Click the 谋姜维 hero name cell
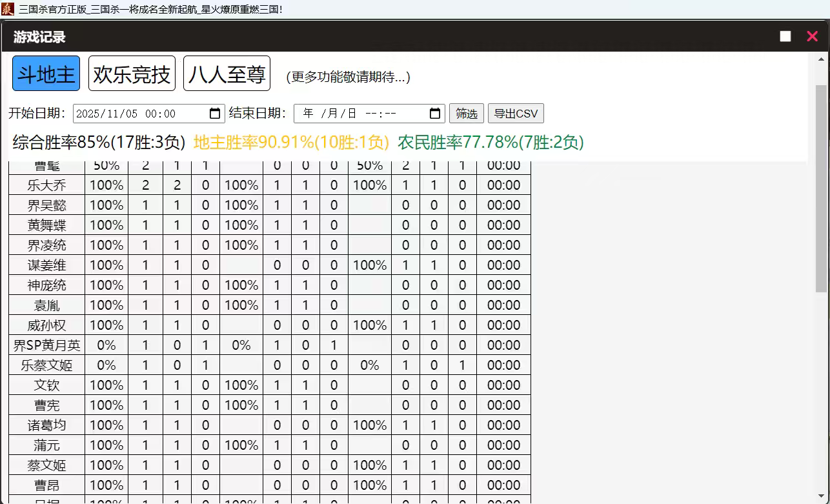Image resolution: width=830 pixels, height=504 pixels. click(x=46, y=265)
